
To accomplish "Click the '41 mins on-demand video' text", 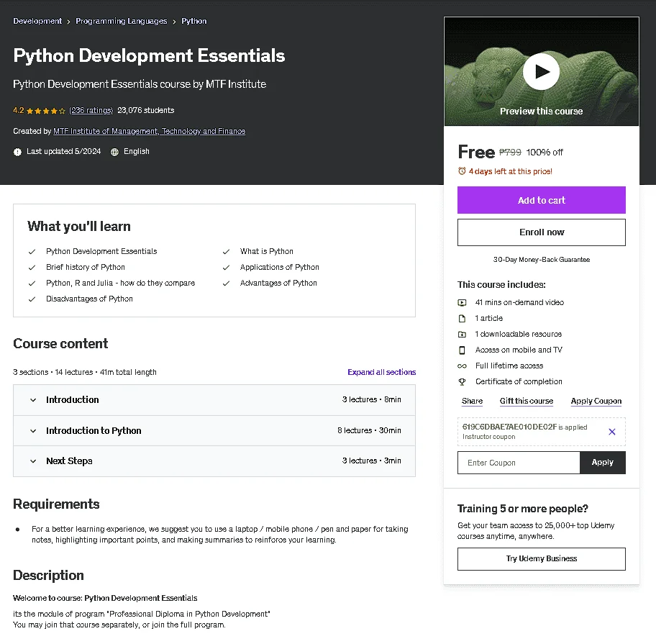I will pyautogui.click(x=519, y=302).
